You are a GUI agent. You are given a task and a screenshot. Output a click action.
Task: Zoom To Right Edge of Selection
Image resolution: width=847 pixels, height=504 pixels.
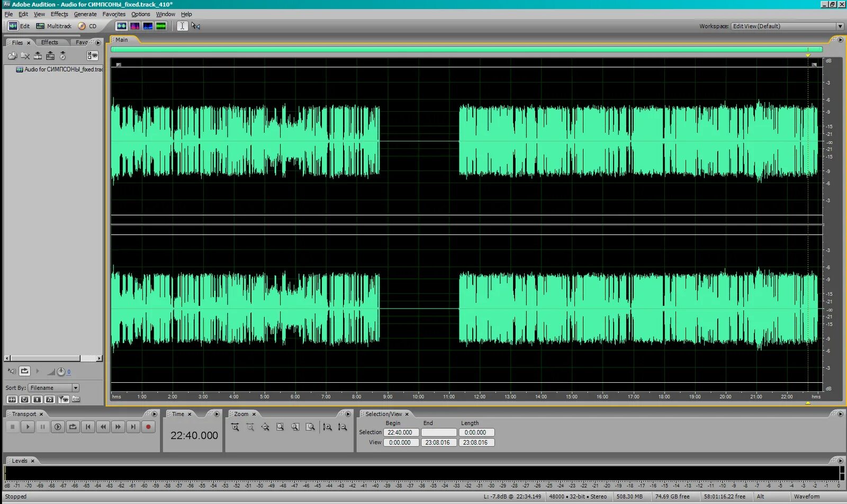(x=310, y=427)
